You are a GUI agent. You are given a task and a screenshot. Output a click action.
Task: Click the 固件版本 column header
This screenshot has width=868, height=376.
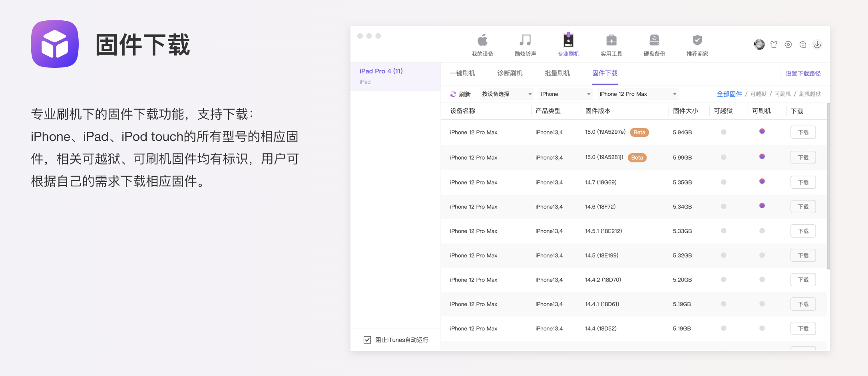[x=598, y=111]
